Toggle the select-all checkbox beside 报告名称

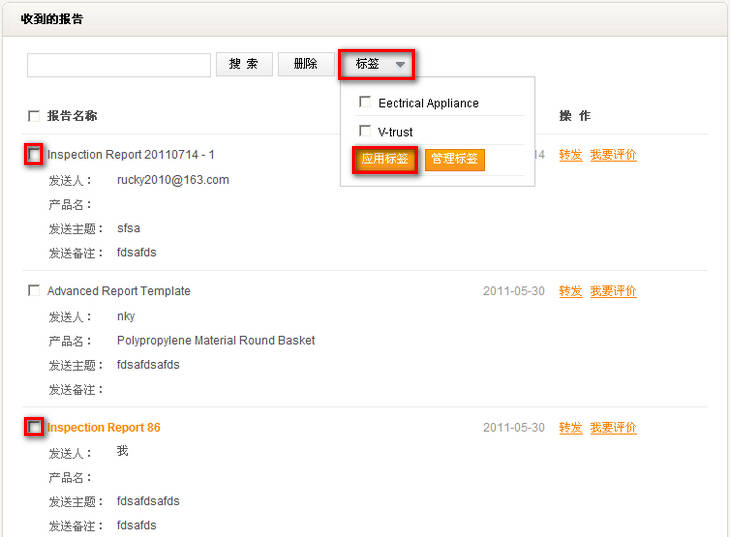34,116
